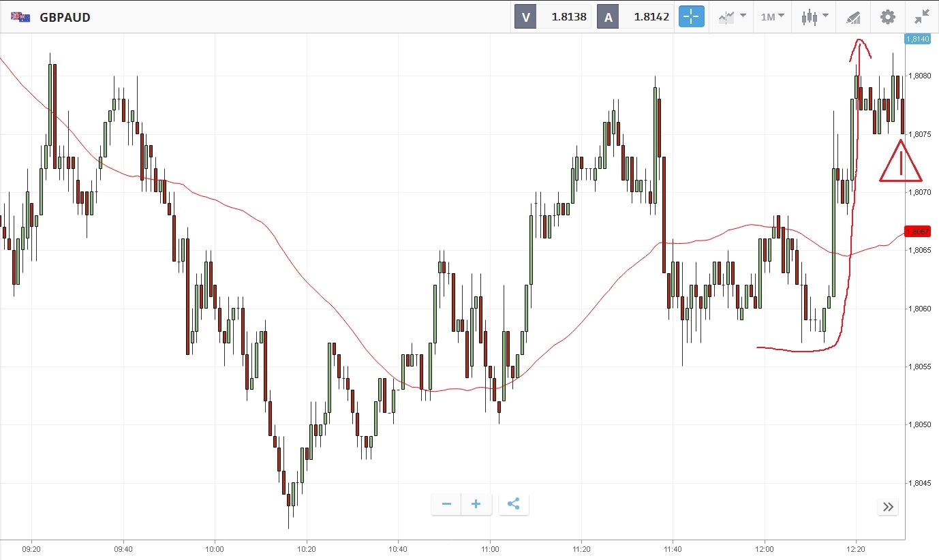939x560 pixels.
Task: Click the red warning triangle drawing
Action: [x=900, y=164]
